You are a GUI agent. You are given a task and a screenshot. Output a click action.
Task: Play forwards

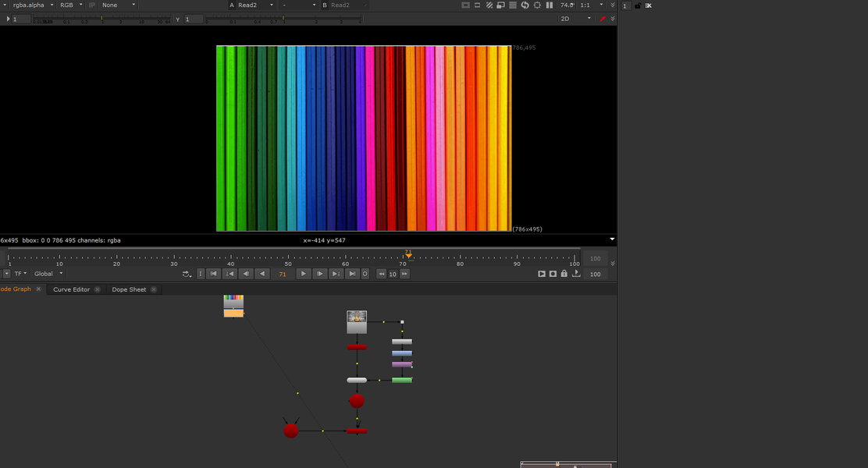click(304, 274)
